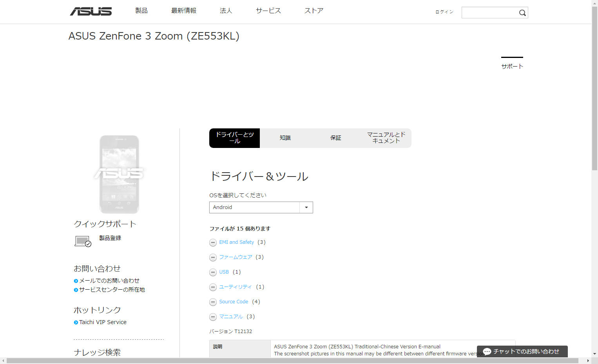The width and height of the screenshot is (598, 364).
Task: Open the 最新情報 menu
Action: (184, 11)
